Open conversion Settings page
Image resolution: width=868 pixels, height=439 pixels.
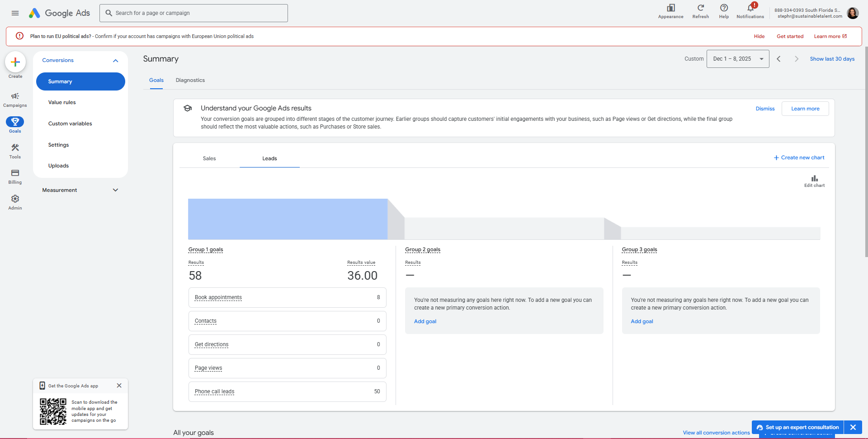point(59,145)
